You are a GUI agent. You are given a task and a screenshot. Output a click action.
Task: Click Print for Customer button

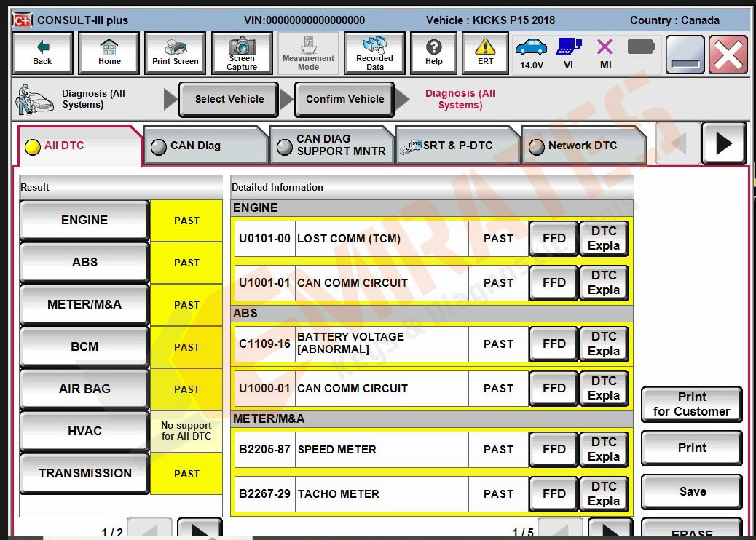pyautogui.click(x=691, y=405)
